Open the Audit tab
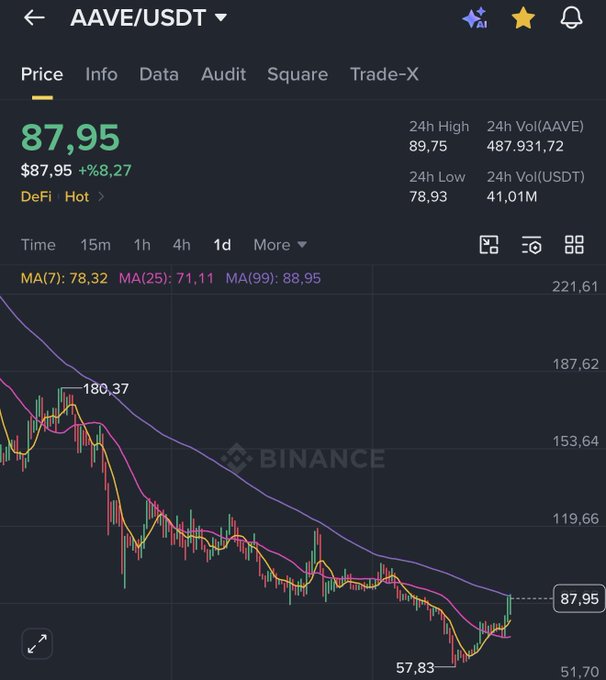Viewport: 606px width, 680px height. pyautogui.click(x=223, y=74)
